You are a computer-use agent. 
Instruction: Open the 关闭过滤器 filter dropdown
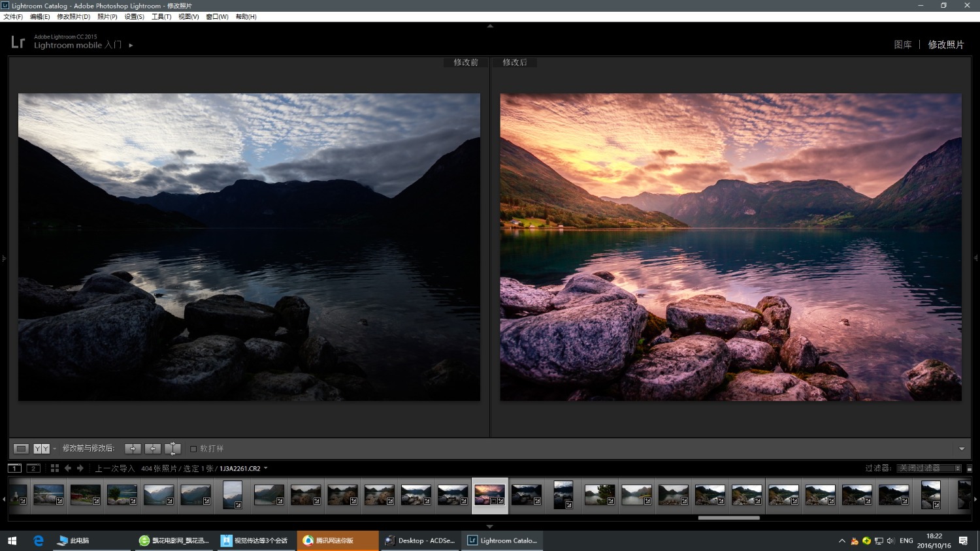coord(929,468)
